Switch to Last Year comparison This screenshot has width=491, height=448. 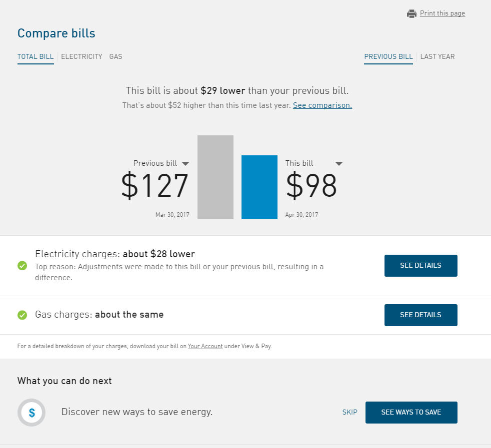click(437, 57)
